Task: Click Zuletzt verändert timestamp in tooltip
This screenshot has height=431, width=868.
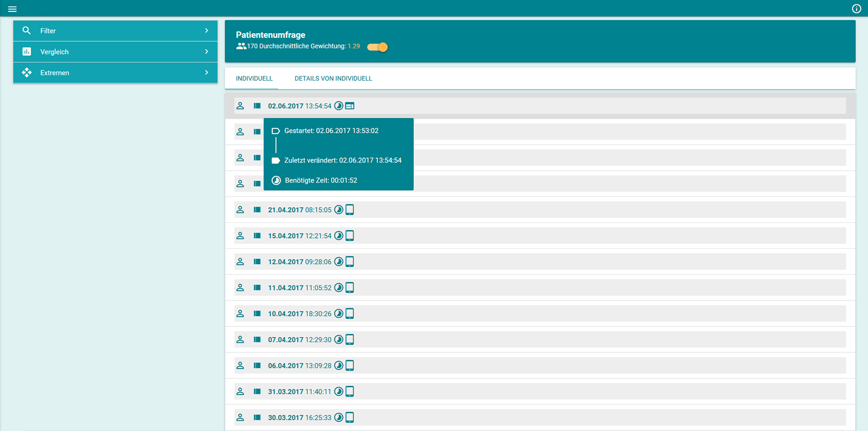Action: [343, 160]
